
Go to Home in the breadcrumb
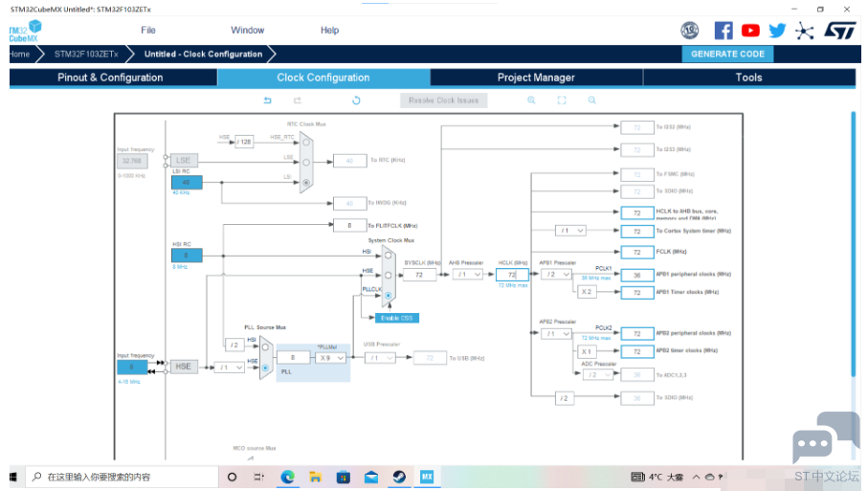tap(19, 54)
